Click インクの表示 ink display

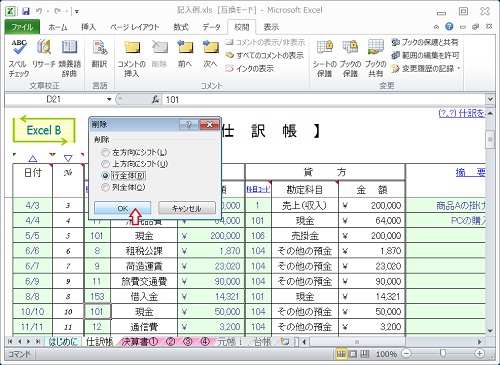pos(249,68)
